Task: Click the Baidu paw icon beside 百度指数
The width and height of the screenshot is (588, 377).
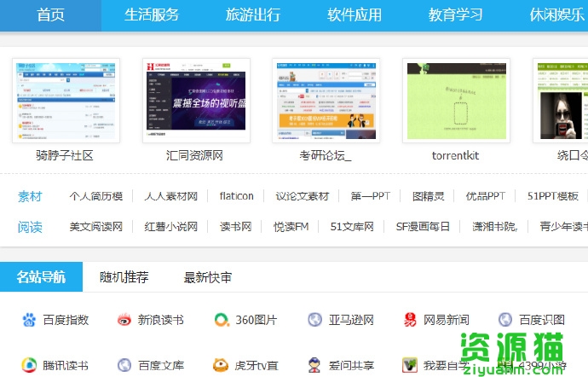Action: pos(29,320)
